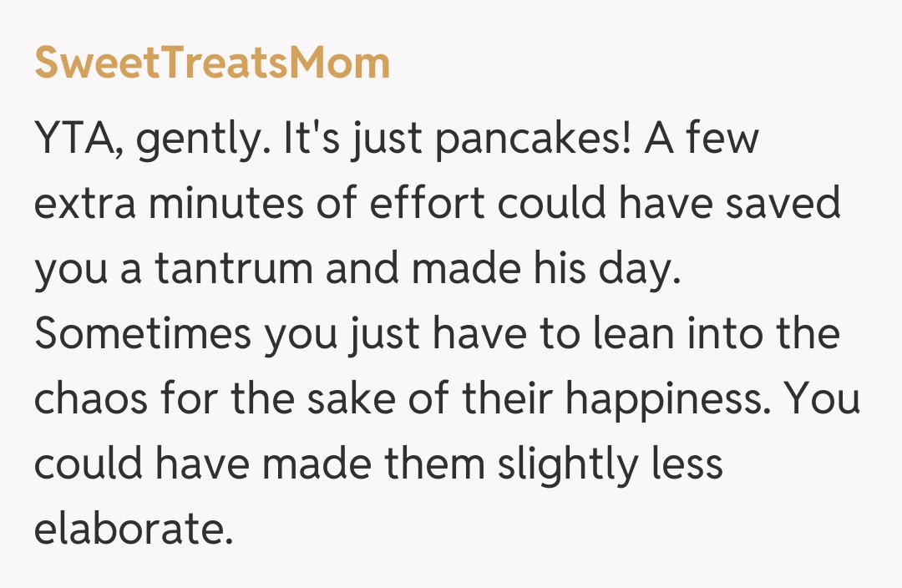The height and width of the screenshot is (588, 902).
Task: Click the phrase "A few" ending line one
Action: (x=702, y=137)
